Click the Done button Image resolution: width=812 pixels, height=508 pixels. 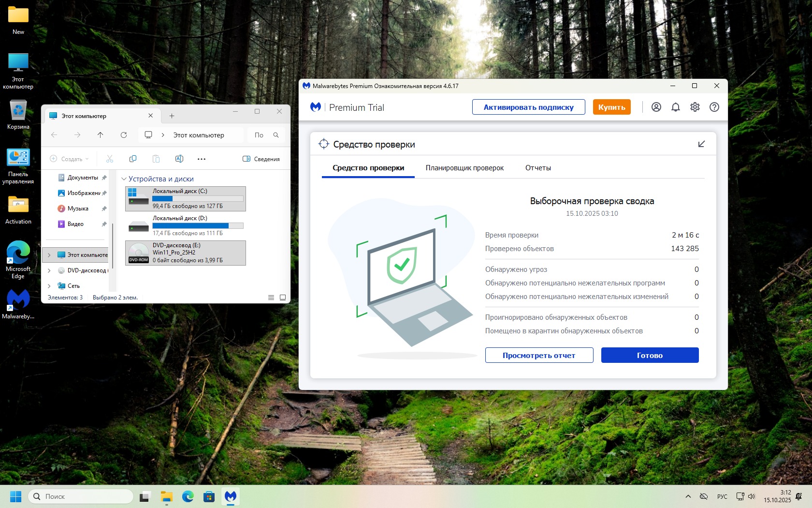pos(650,355)
